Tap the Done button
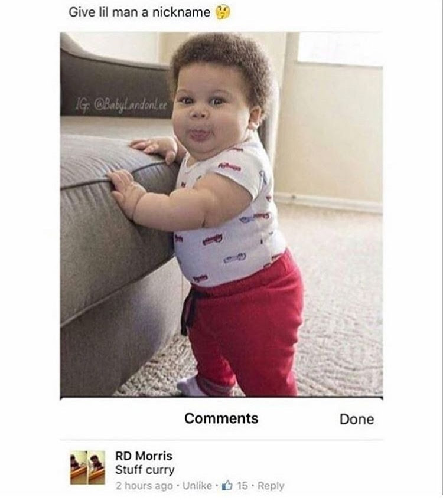Image resolution: width=443 pixels, height=504 pixels. click(x=356, y=419)
